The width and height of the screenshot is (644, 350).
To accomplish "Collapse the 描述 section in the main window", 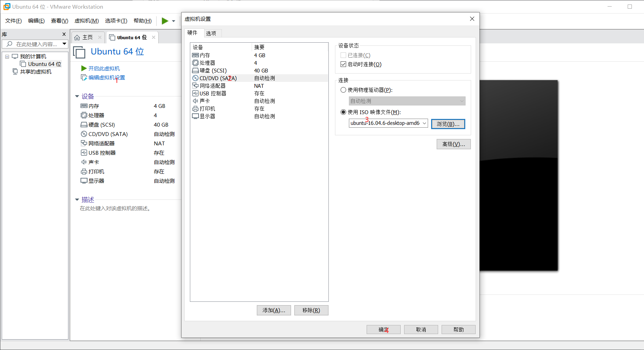I will pyautogui.click(x=77, y=200).
